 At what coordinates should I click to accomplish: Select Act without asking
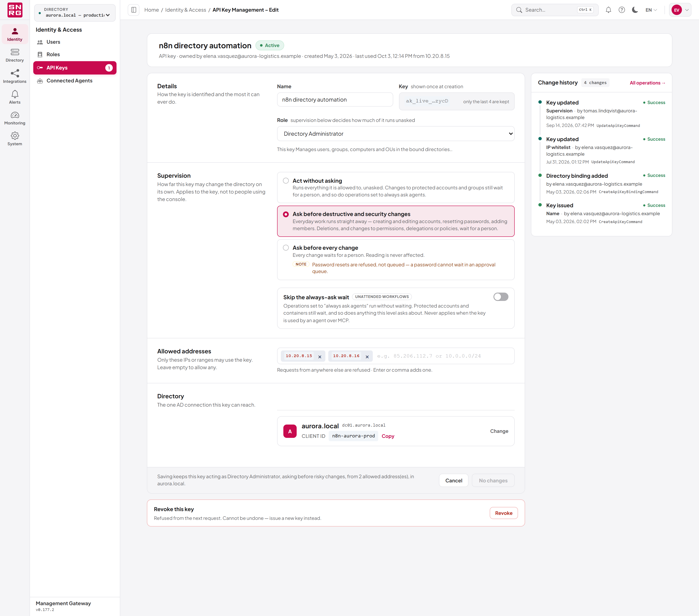click(x=396, y=188)
